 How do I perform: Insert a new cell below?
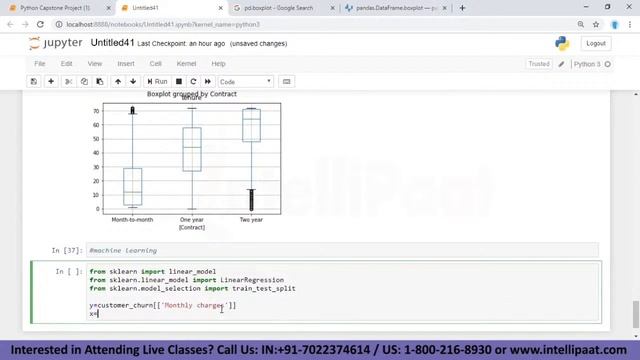(x=51, y=82)
